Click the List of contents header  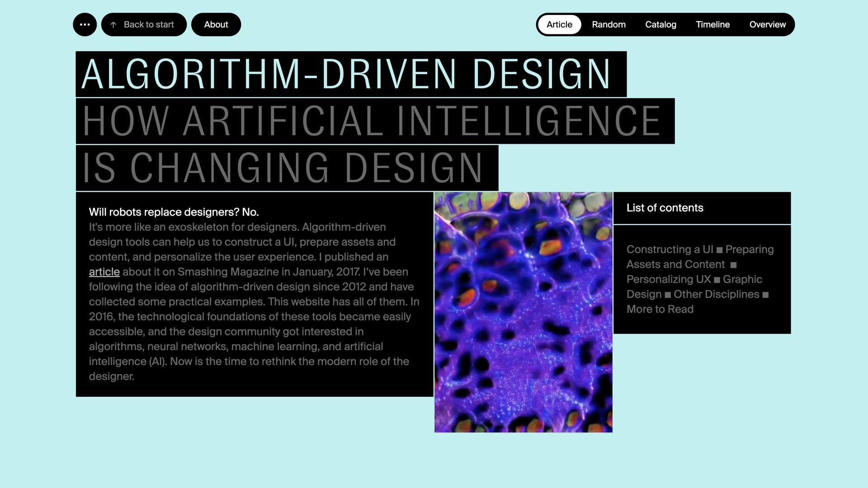665,208
